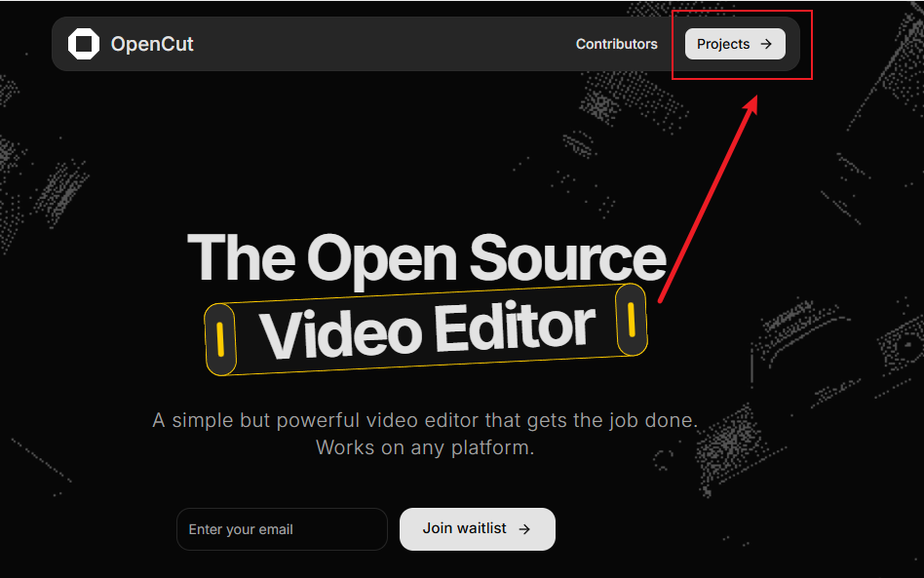Viewport: 924px width, 578px height.
Task: Click the red annotation arrow's head
Action: coord(751,103)
